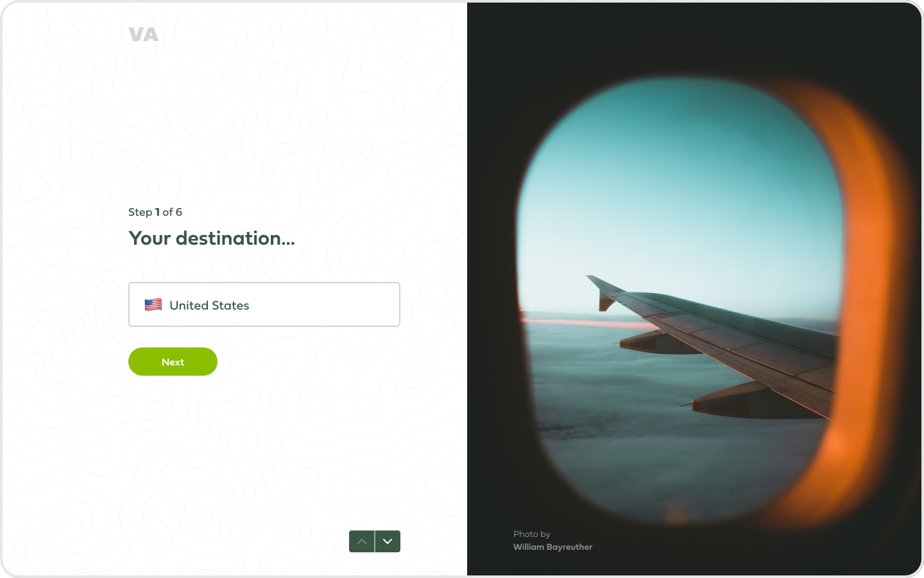Click the green Next button
This screenshot has height=578, width=924.
[173, 362]
